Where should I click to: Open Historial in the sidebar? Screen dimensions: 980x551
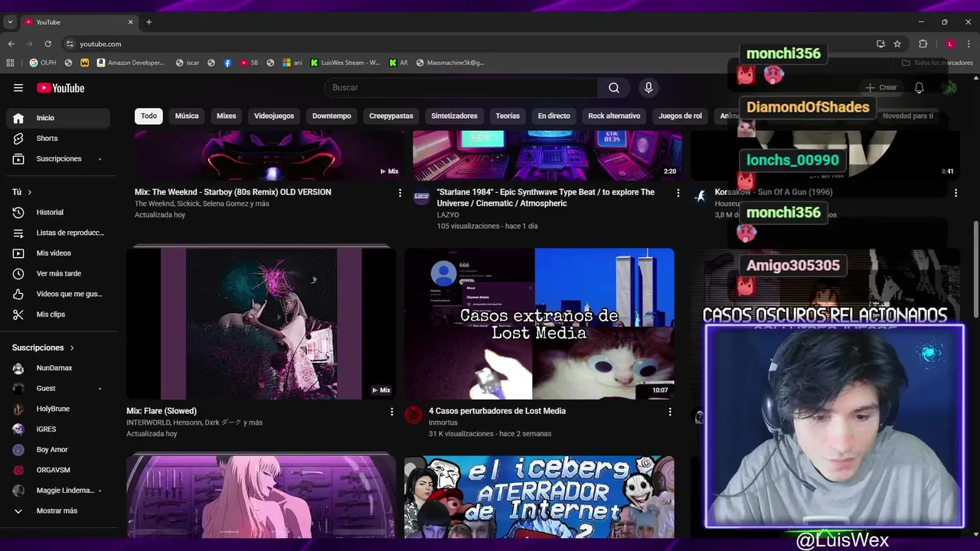coord(58,212)
